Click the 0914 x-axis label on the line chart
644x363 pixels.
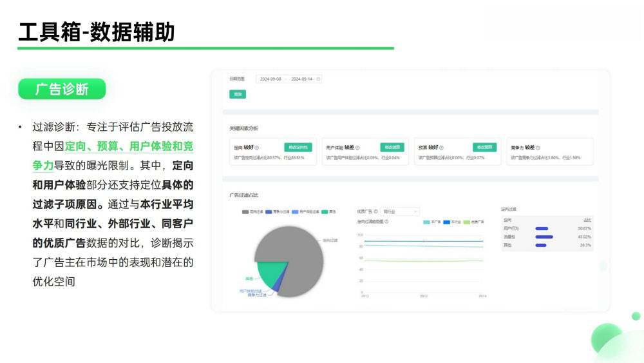[x=482, y=296]
